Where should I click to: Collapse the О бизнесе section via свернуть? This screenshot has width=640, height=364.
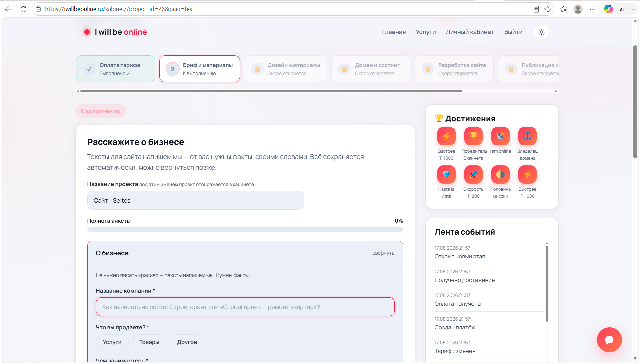click(383, 253)
